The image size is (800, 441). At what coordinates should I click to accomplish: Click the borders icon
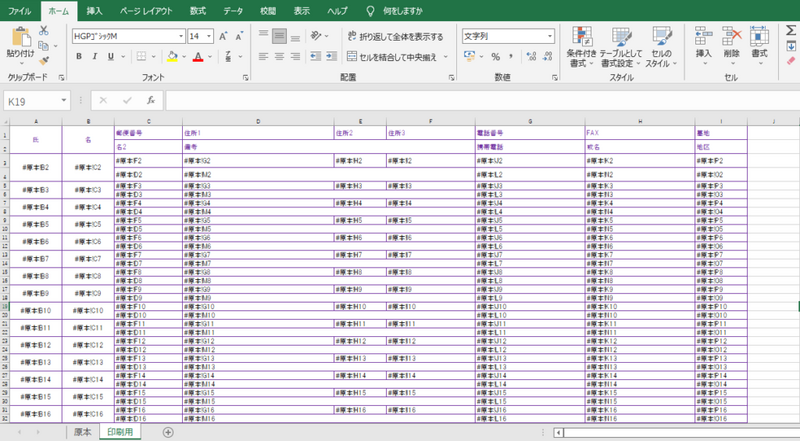(141, 57)
